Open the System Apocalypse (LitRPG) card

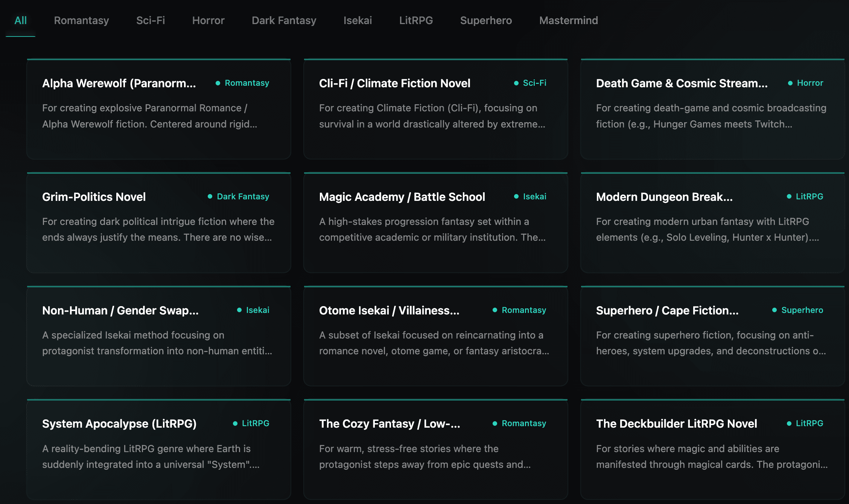158,449
